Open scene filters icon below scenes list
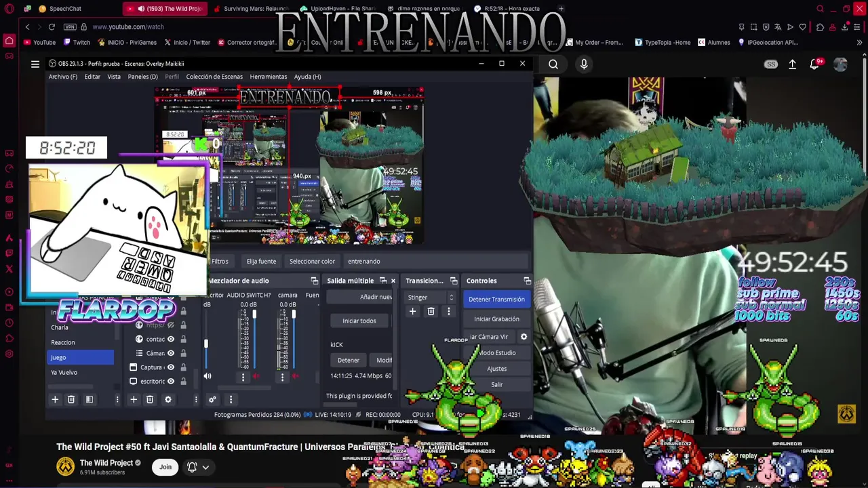Screen dimensions: 868x488 coord(89,399)
